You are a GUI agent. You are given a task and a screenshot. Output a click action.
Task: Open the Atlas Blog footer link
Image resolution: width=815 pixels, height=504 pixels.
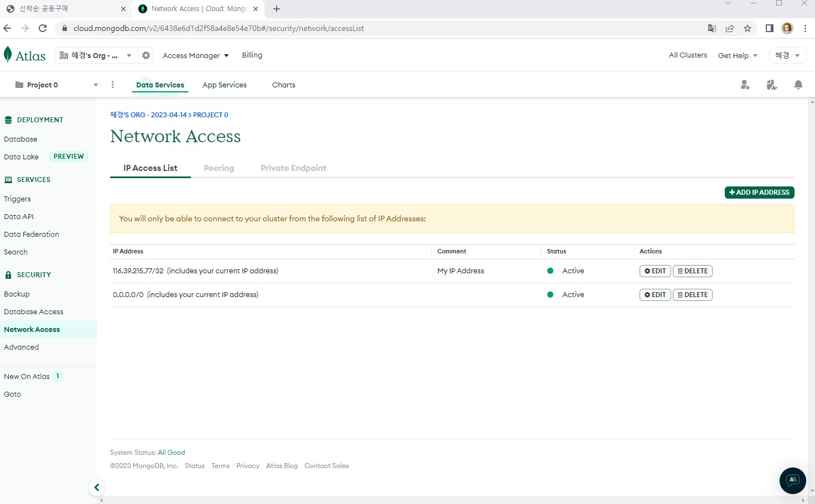click(x=282, y=466)
